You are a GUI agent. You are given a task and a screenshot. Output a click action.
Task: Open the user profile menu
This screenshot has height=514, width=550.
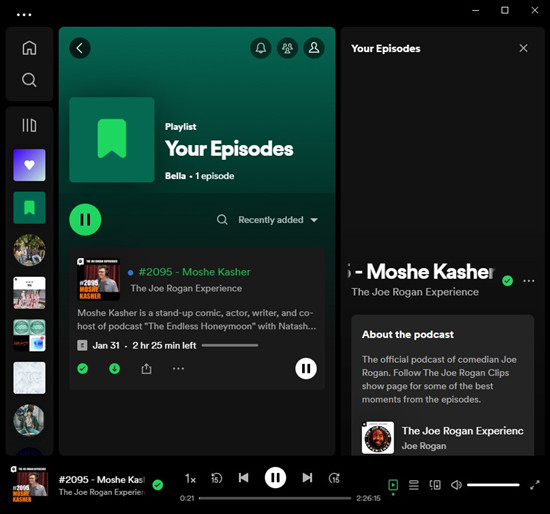click(314, 48)
